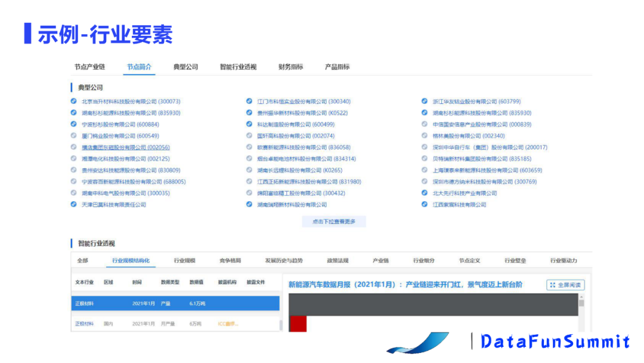
Task: Click the data table vertical scrollbar
Action: coord(281,325)
